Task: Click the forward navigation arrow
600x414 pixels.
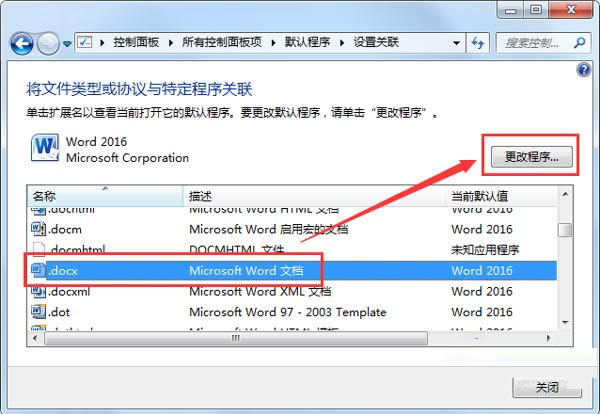Action: [48, 44]
